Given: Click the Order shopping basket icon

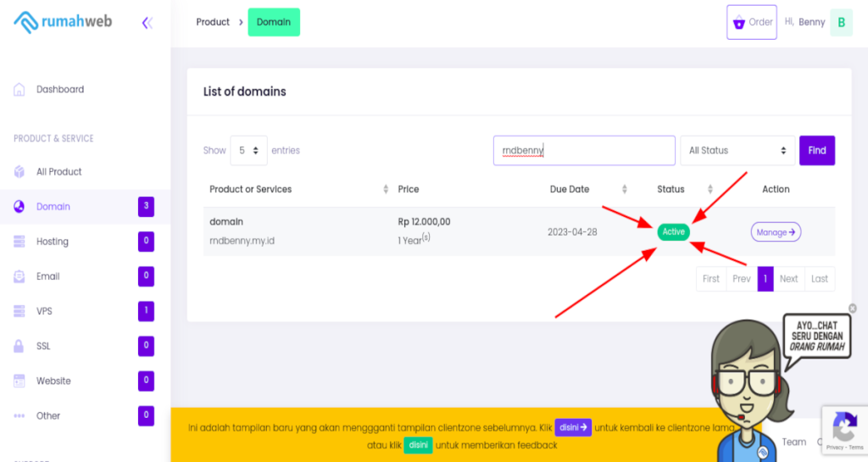Looking at the screenshot, I should (739, 23).
